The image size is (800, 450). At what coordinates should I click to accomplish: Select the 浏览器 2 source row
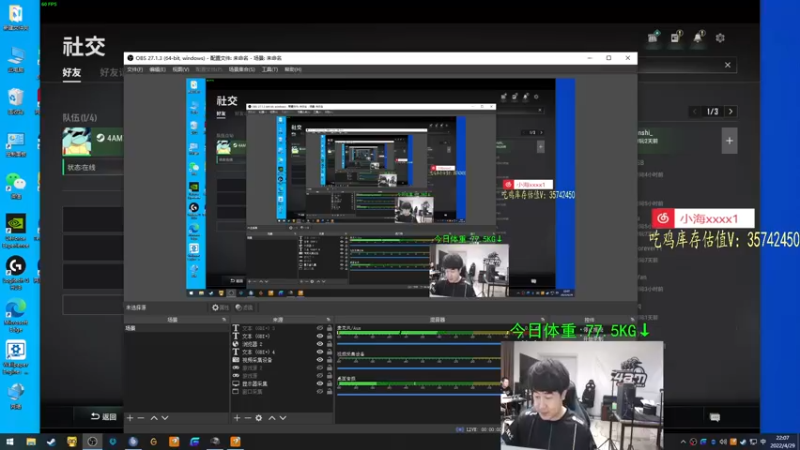282,344
